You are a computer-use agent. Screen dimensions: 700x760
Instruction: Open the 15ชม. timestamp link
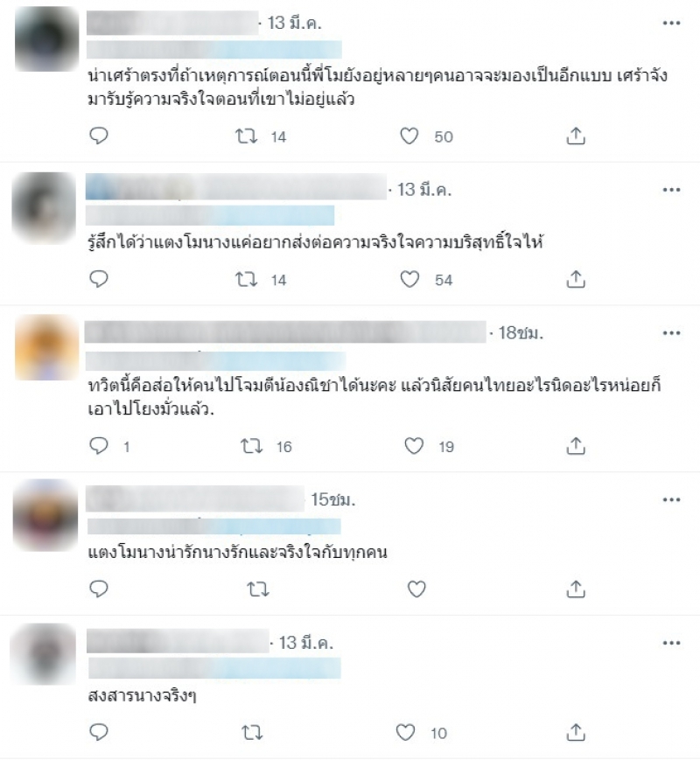333,499
